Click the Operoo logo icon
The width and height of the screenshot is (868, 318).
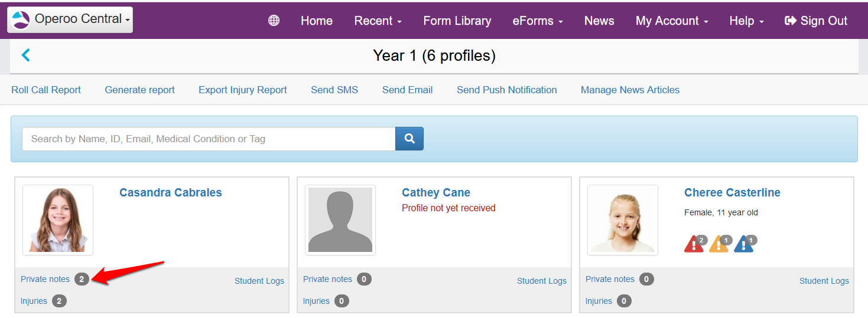point(21,19)
